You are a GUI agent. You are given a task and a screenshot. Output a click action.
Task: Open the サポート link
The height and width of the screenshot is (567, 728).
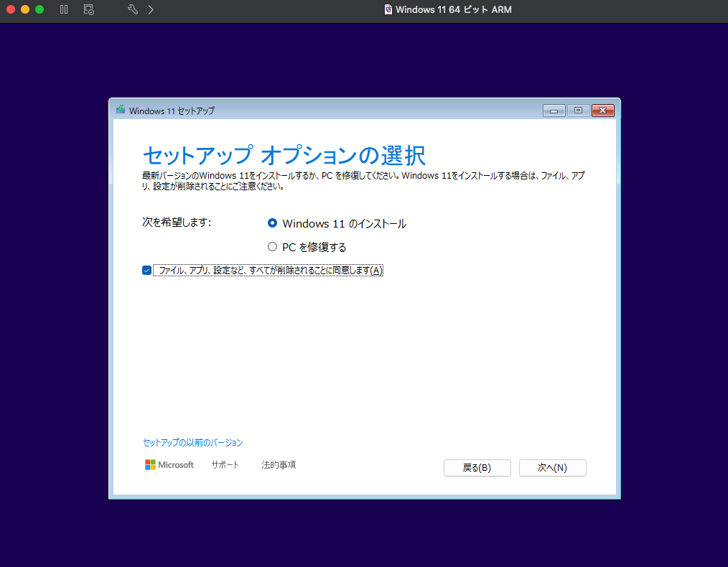click(225, 465)
